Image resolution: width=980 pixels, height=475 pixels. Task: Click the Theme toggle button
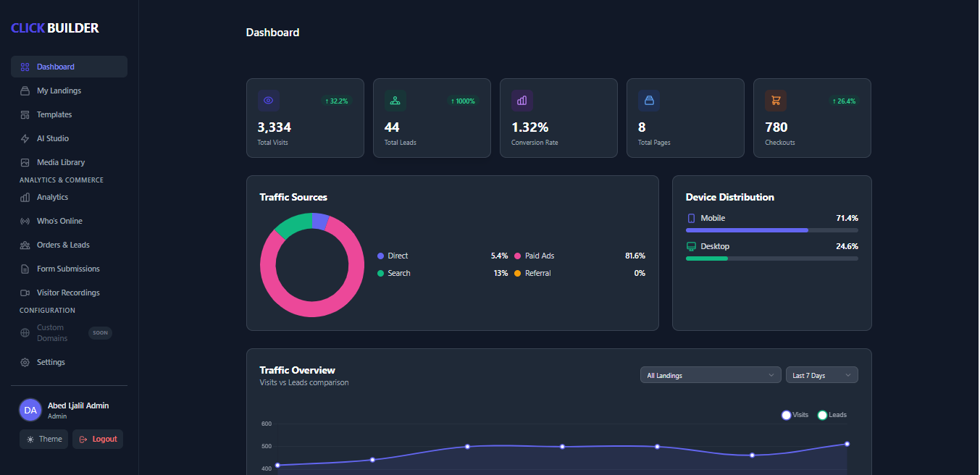tap(43, 439)
